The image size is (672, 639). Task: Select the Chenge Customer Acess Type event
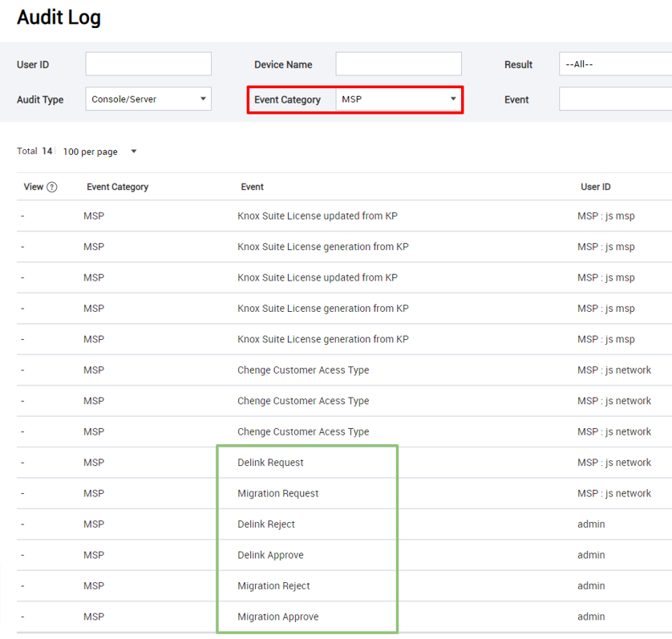click(x=303, y=370)
